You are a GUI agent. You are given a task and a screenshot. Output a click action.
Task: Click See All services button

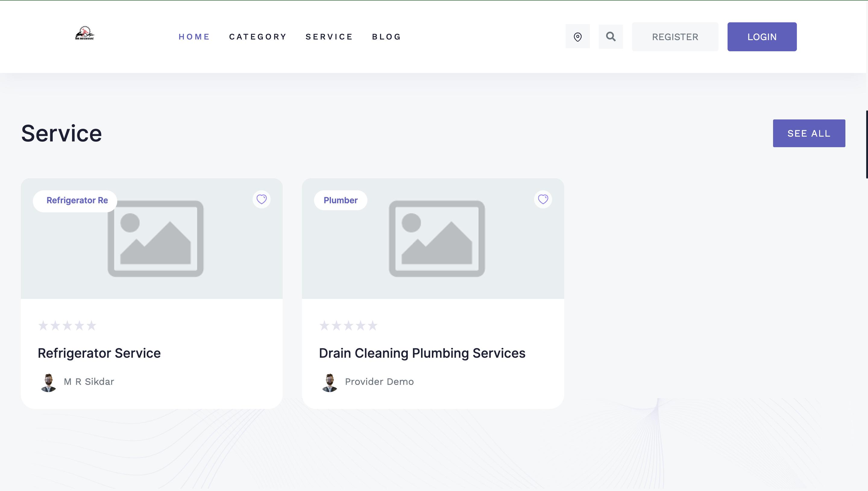click(809, 133)
